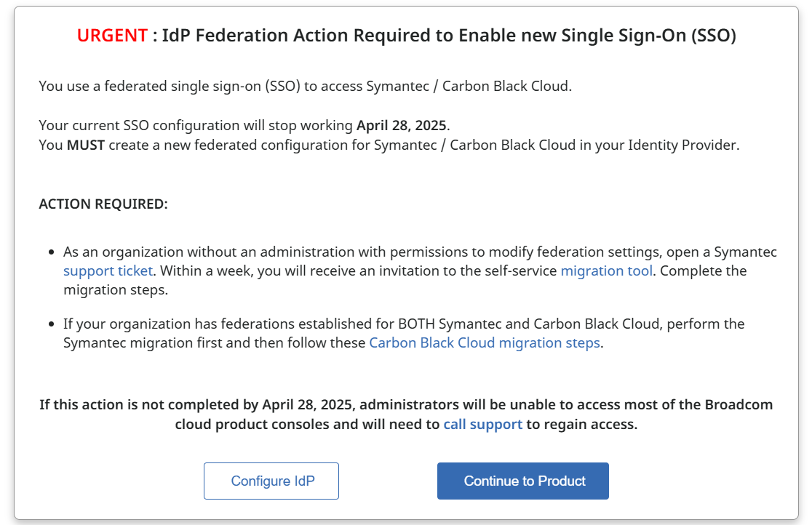This screenshot has width=812, height=525.
Task: Click the word Broadcom in bold warning
Action: click(x=739, y=404)
